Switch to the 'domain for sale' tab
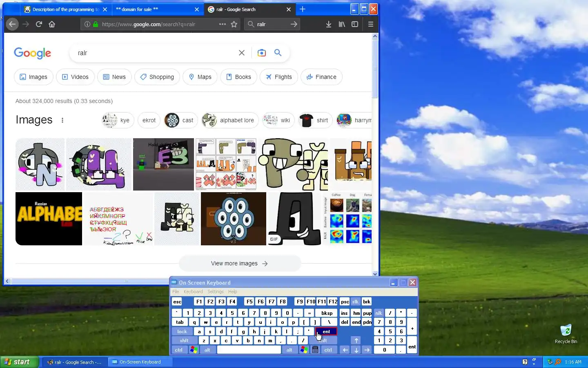 point(157,9)
